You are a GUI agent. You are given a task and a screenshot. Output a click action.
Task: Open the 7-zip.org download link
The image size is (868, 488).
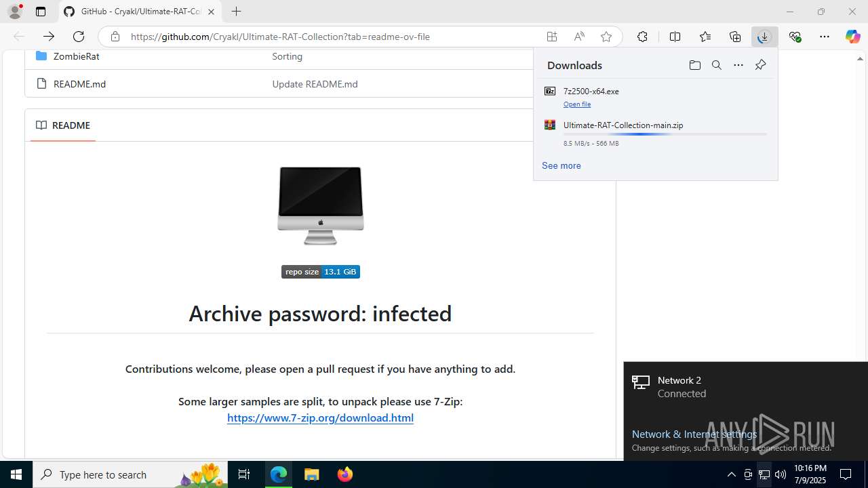click(x=320, y=418)
